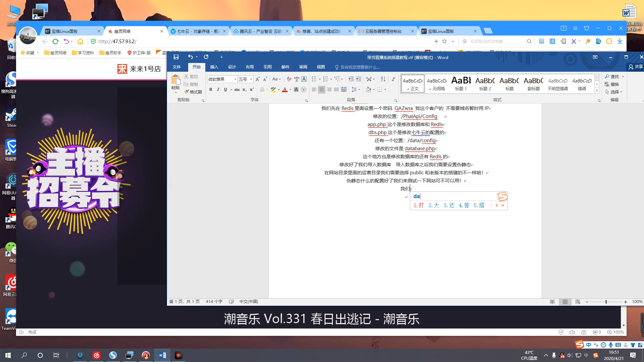Image resolution: width=644 pixels, height=362 pixels.
Task: Apply text highlight color
Action: pos(273,89)
